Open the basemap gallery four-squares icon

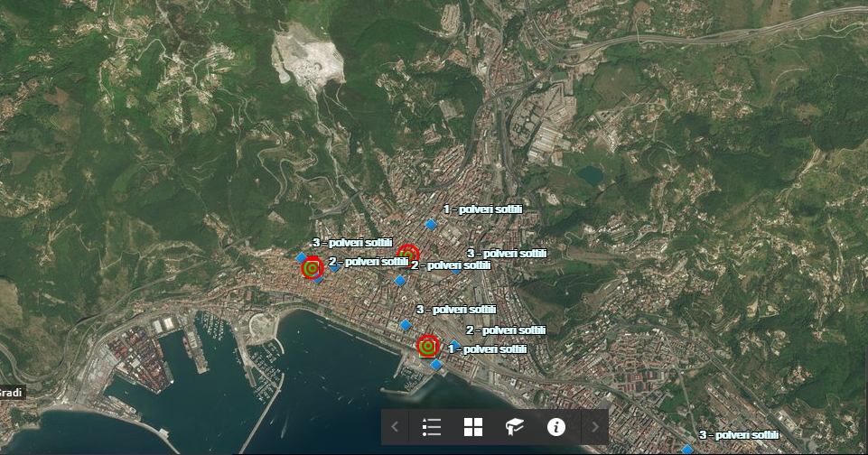(473, 427)
